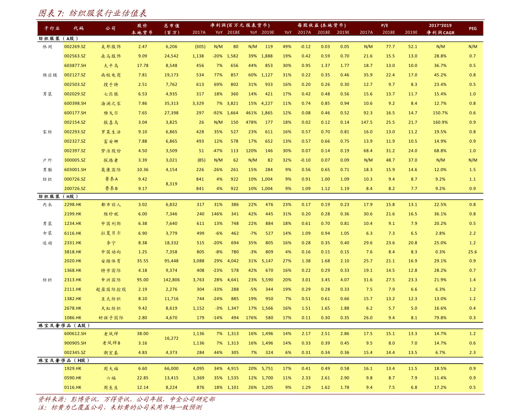The image size is (521, 420).
Task: Select the 子行业 column header
Action: pyautogui.click(x=52, y=28)
